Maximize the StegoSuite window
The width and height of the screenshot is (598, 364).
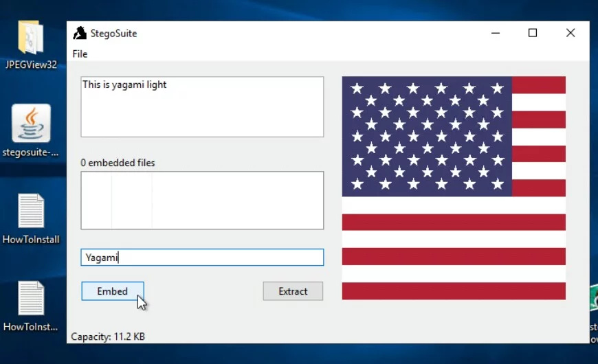tap(532, 33)
